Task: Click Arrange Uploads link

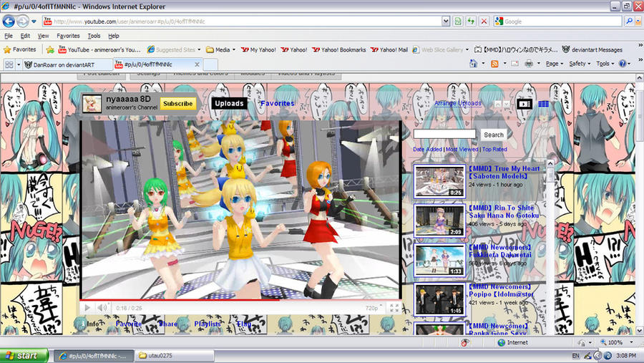Action: coord(458,103)
